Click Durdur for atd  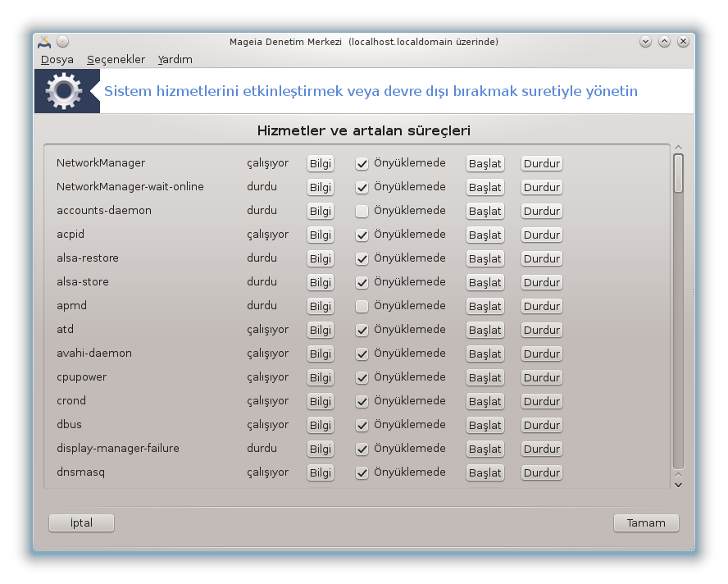tap(542, 330)
